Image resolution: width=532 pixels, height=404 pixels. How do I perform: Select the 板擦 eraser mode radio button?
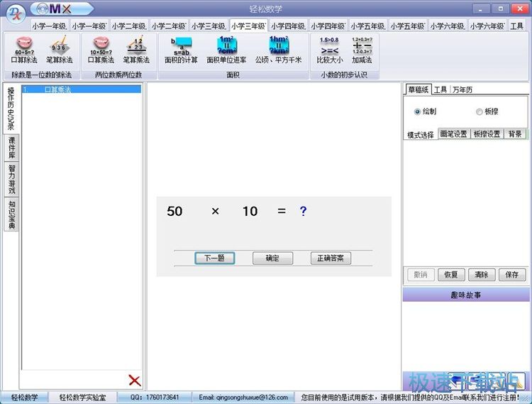487,111
